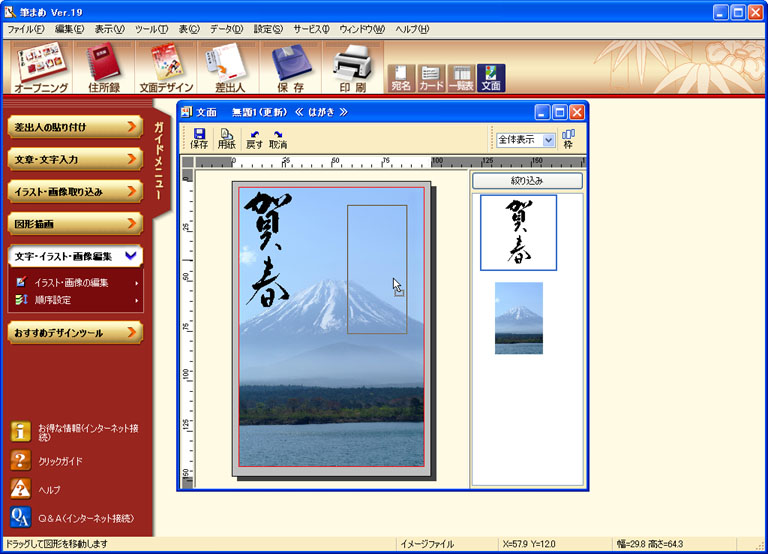Switch to the 宛名 view tab
This screenshot has height=554, width=768.
click(x=401, y=78)
